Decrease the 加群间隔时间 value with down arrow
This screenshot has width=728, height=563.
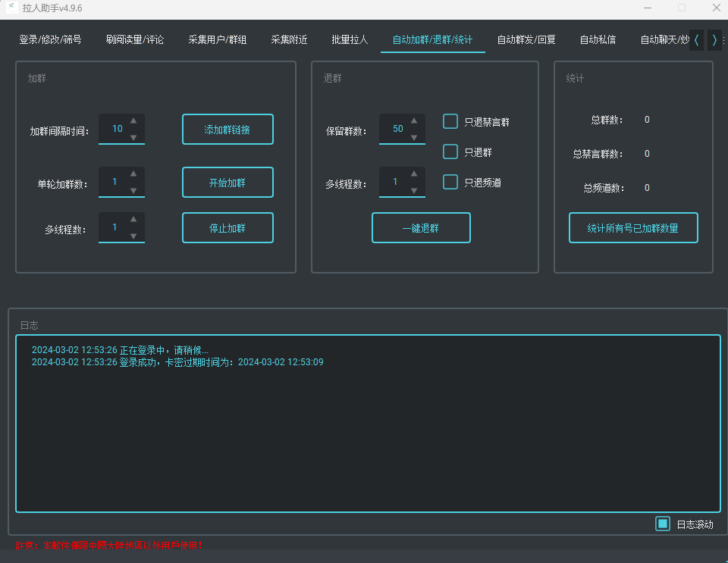tap(133, 138)
